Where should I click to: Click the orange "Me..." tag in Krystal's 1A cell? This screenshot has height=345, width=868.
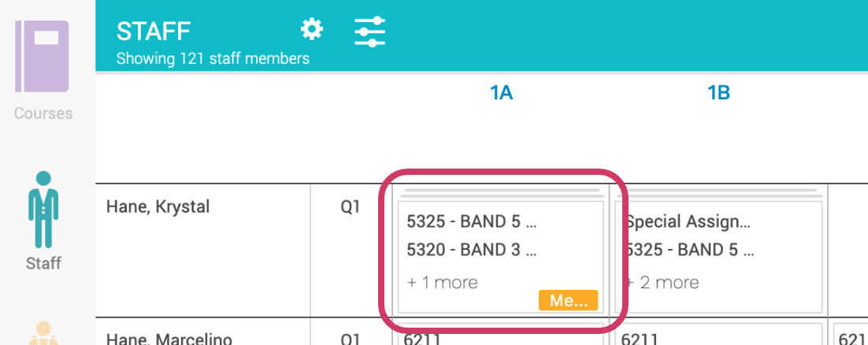[x=568, y=300]
